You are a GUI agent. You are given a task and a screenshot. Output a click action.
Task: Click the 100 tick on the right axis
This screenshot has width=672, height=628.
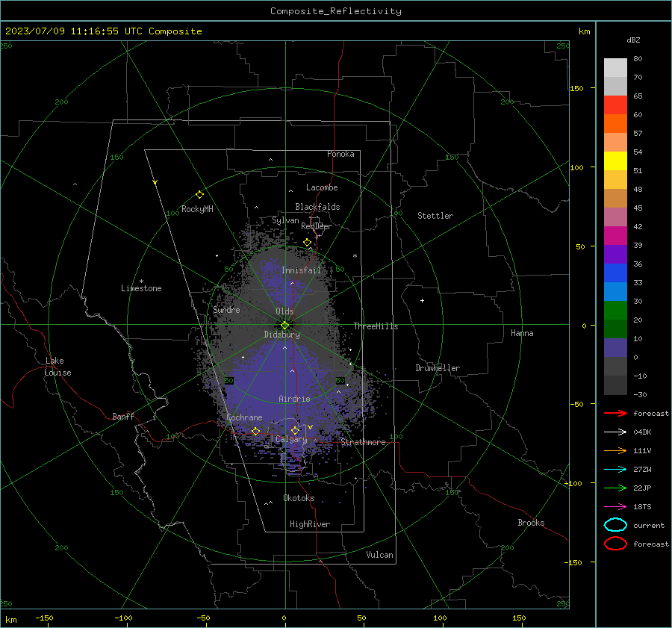tap(577, 167)
